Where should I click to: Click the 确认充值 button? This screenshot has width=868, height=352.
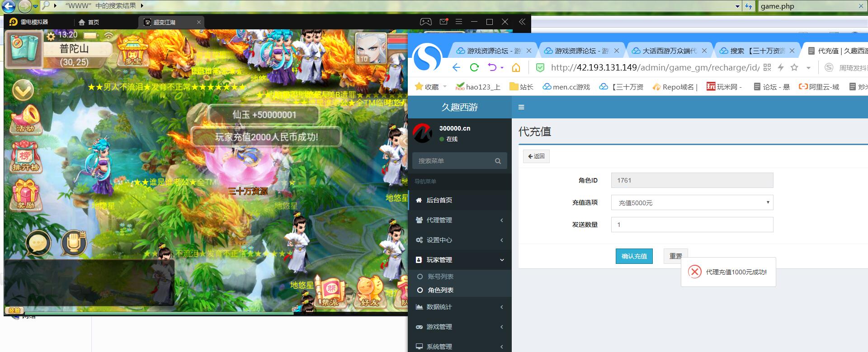pyautogui.click(x=634, y=256)
